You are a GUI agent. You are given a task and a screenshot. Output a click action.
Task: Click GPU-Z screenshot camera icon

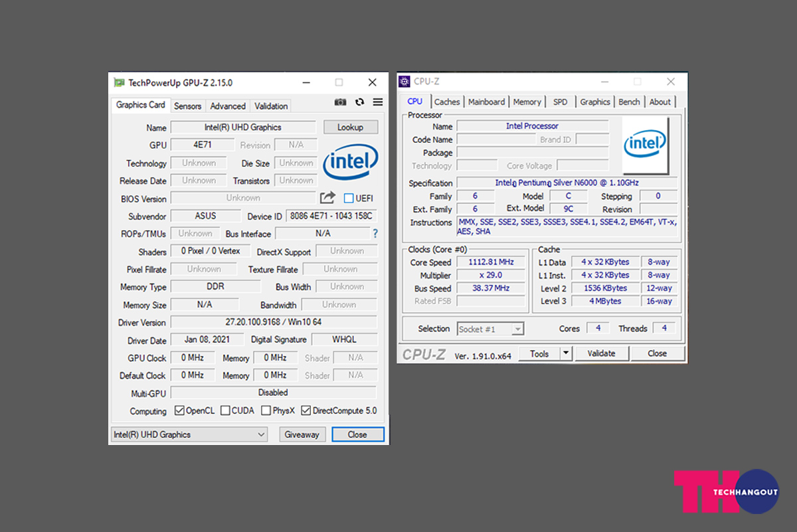(x=341, y=102)
